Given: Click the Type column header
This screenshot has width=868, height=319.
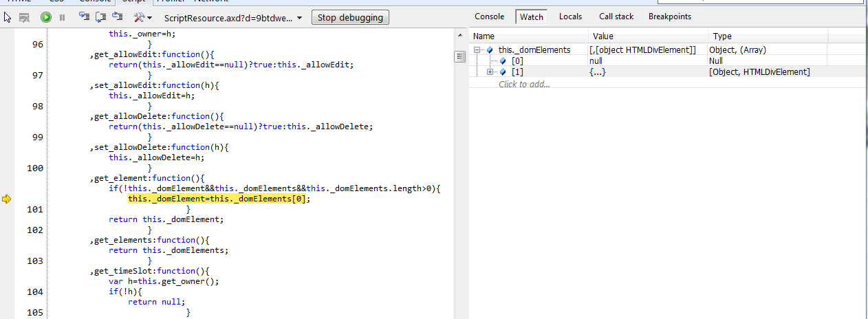Looking at the screenshot, I should tap(768, 36).
